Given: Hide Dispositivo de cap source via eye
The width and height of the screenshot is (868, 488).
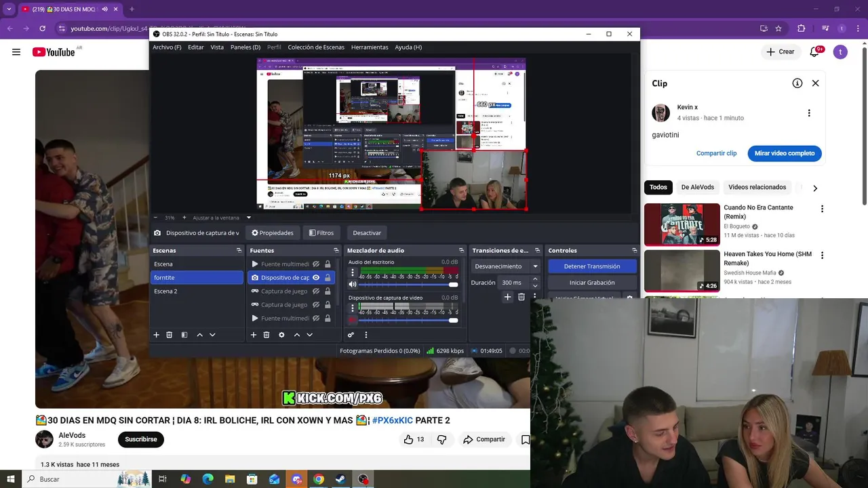Looking at the screenshot, I should pyautogui.click(x=316, y=277).
